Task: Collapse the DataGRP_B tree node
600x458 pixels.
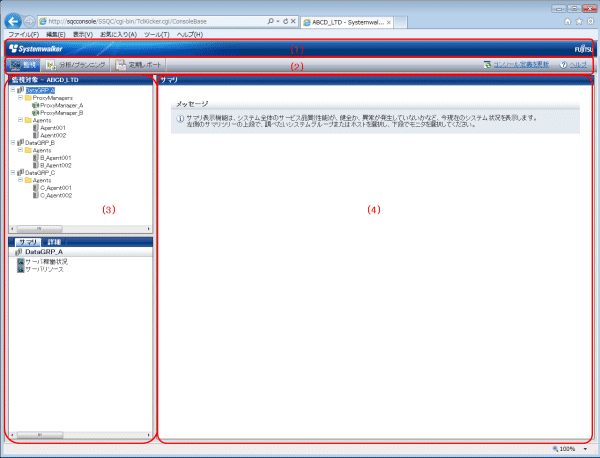Action: tap(13, 142)
